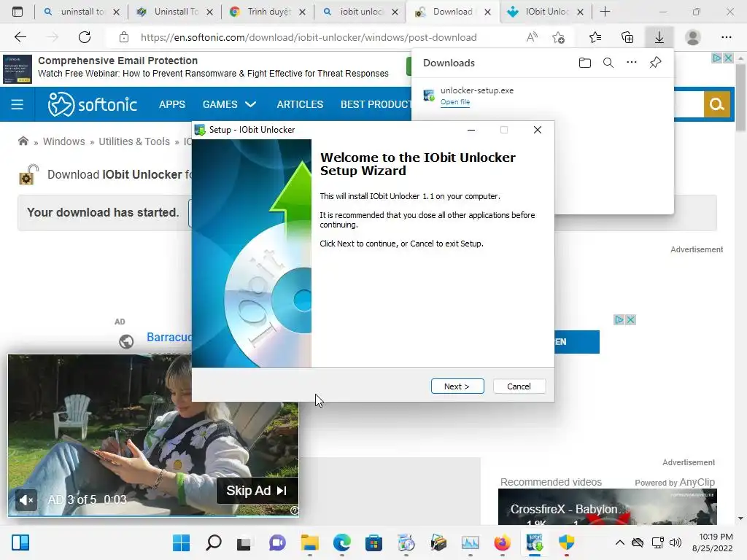Open Firefox from taskbar
The width and height of the screenshot is (747, 560).
pyautogui.click(x=502, y=542)
